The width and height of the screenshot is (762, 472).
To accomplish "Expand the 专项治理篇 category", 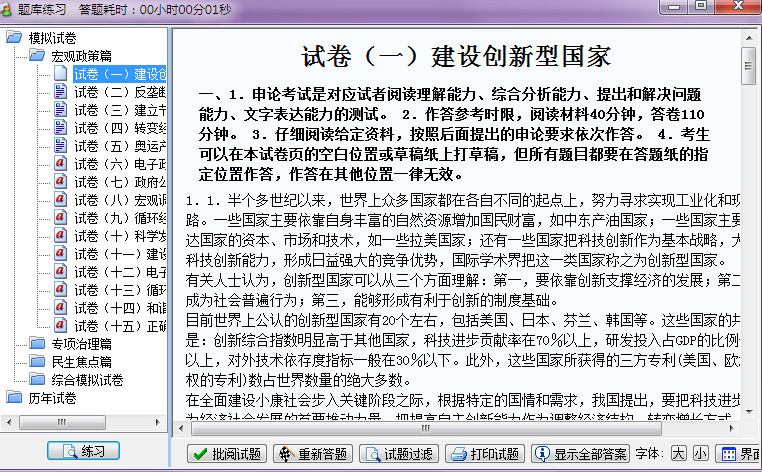I will click(82, 344).
